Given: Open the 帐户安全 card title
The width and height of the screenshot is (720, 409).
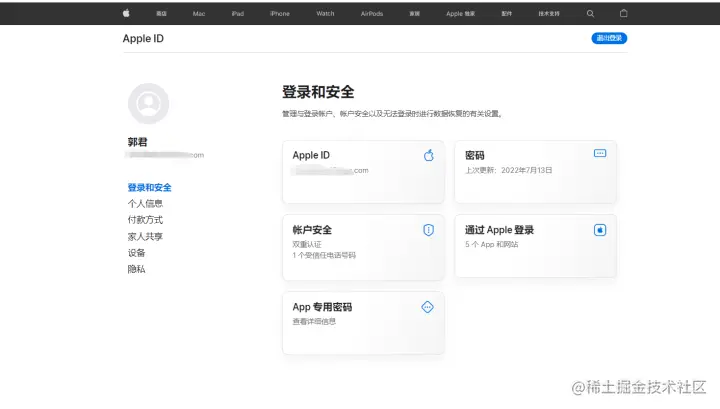Looking at the screenshot, I should pyautogui.click(x=312, y=230).
